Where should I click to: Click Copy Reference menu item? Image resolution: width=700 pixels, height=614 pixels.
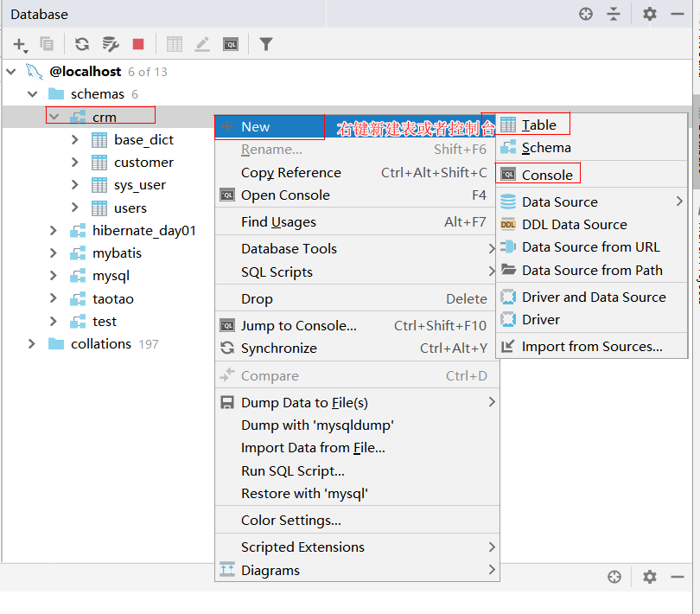[x=357, y=172]
